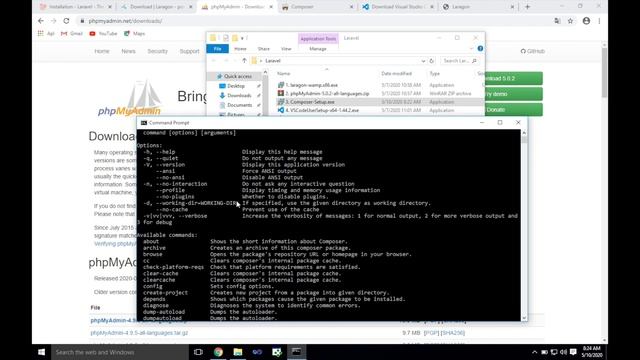This screenshot has height=360, width=640.
Task: Click the Search the web and Windows box
Action: (x=120, y=352)
